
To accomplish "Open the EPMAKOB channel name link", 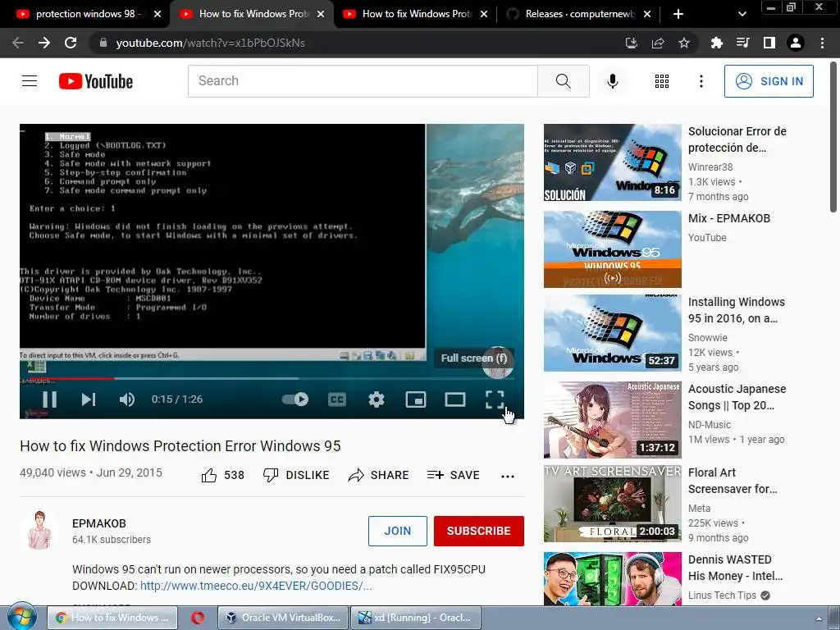I will coord(99,523).
